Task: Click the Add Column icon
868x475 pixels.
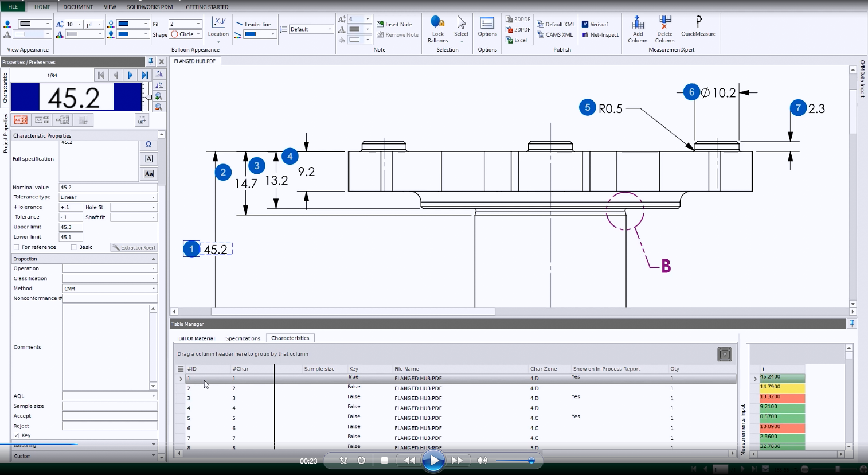Action: [638, 22]
